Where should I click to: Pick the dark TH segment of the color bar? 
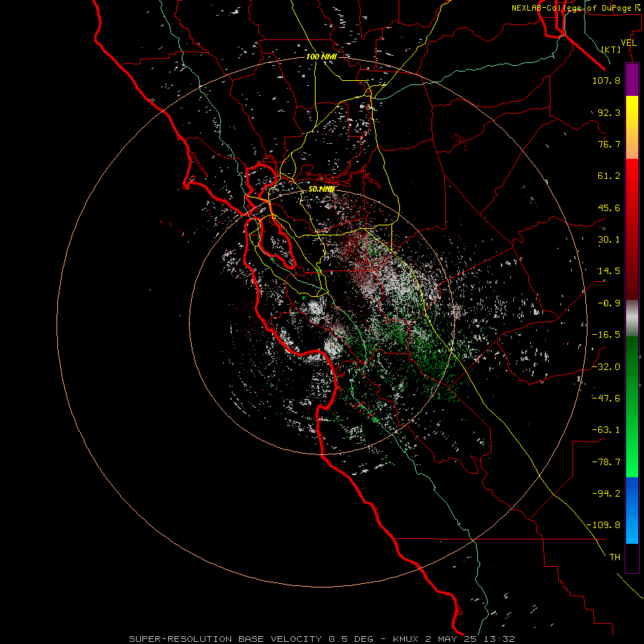(632, 558)
